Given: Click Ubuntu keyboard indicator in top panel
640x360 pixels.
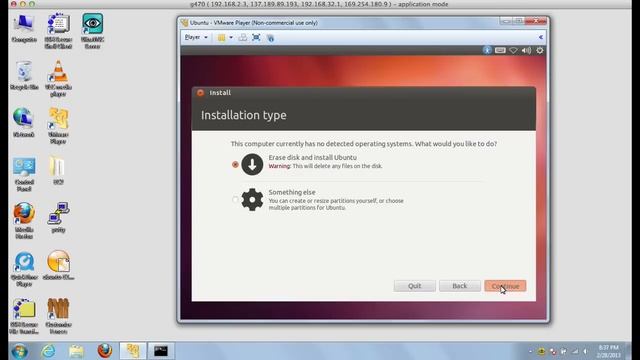Looking at the screenshot, I should point(500,50).
